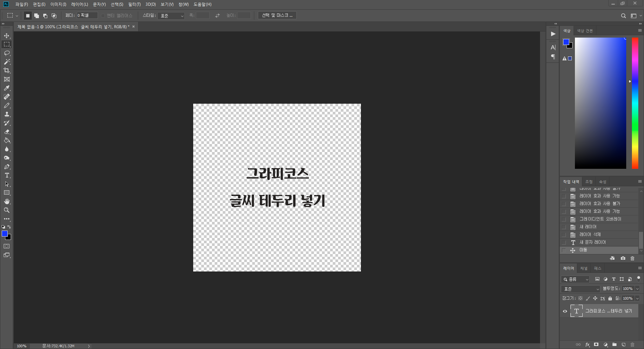
Task: Open the 파일(F) menu
Action: point(21,4)
